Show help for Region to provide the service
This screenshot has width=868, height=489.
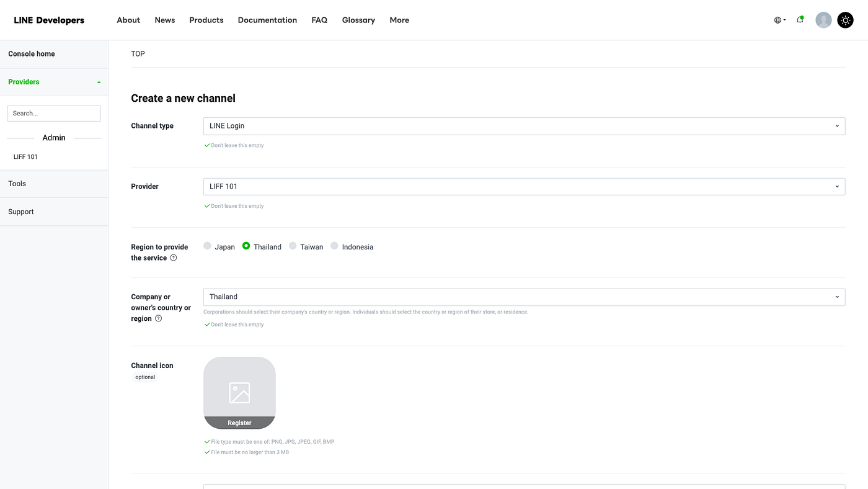pos(174,258)
